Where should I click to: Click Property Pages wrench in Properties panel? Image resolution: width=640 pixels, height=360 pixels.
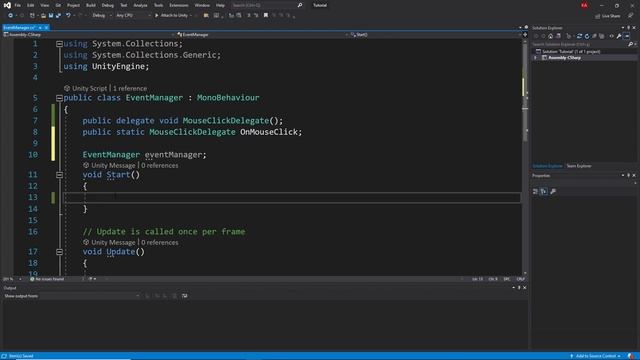553,191
